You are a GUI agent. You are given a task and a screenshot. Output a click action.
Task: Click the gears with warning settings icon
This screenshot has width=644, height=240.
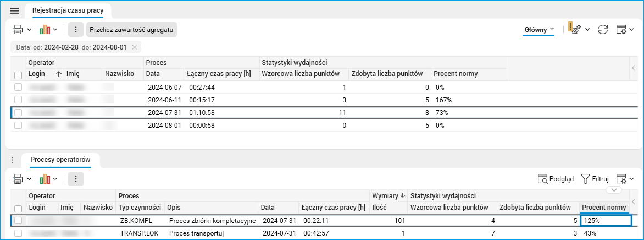click(x=574, y=29)
